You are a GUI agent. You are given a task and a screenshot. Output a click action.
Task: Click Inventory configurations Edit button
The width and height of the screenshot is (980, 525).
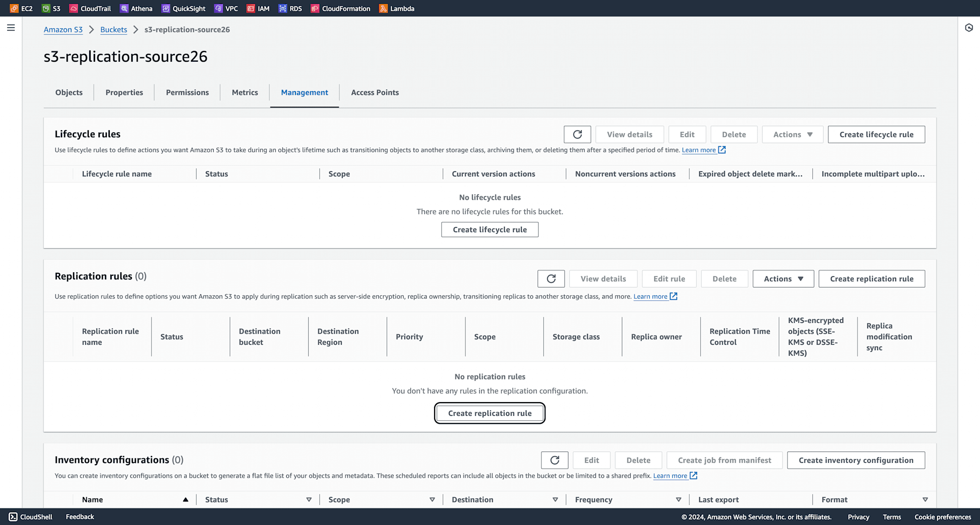click(x=591, y=460)
